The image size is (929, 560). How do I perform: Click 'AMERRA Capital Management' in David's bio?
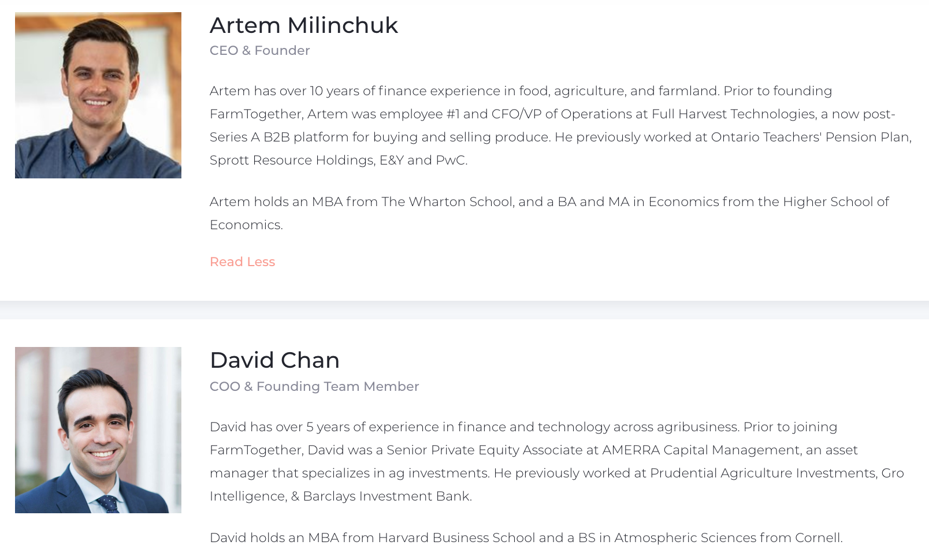(x=701, y=450)
